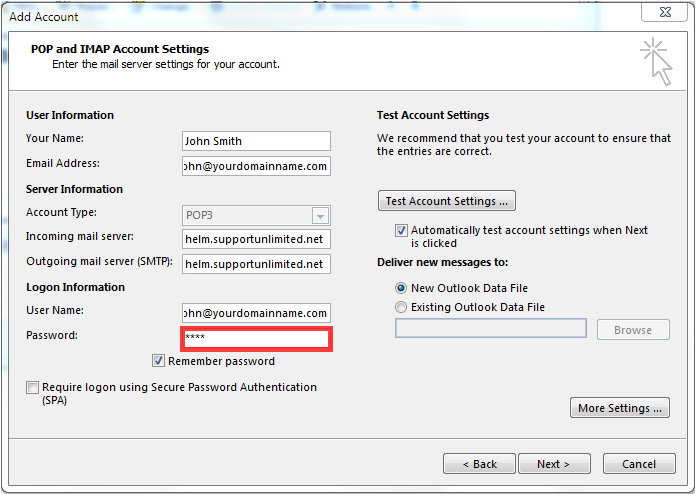Image resolution: width=696 pixels, height=495 pixels.
Task: Enable Require logon using Secure Password Authentication
Action: (x=32, y=387)
